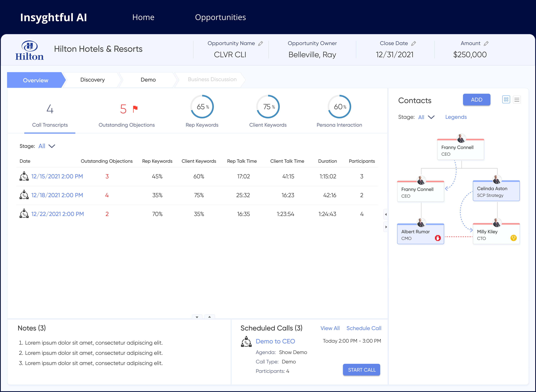
Task: Click the edit pencil beside Close Date
Action: coord(413,43)
